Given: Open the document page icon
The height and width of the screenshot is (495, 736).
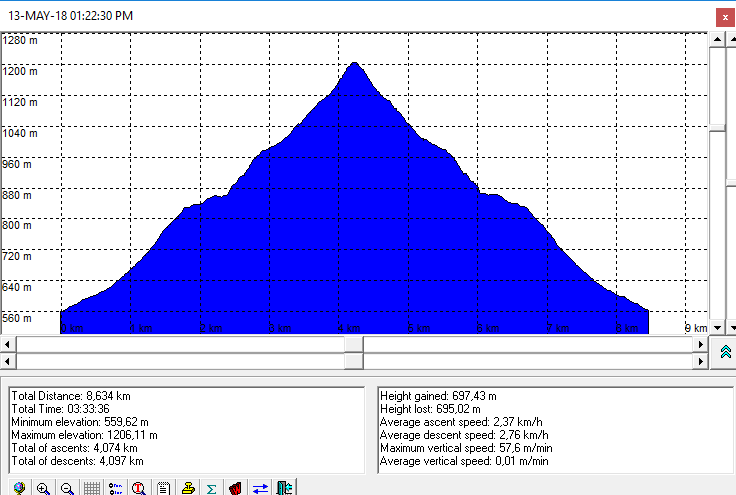Looking at the screenshot, I should point(163,488).
